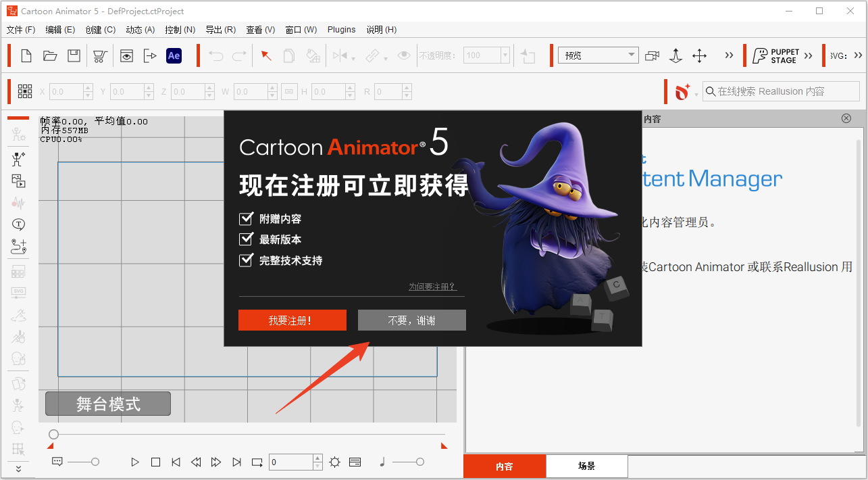Increase frame number with stepper arrow

[318, 458]
